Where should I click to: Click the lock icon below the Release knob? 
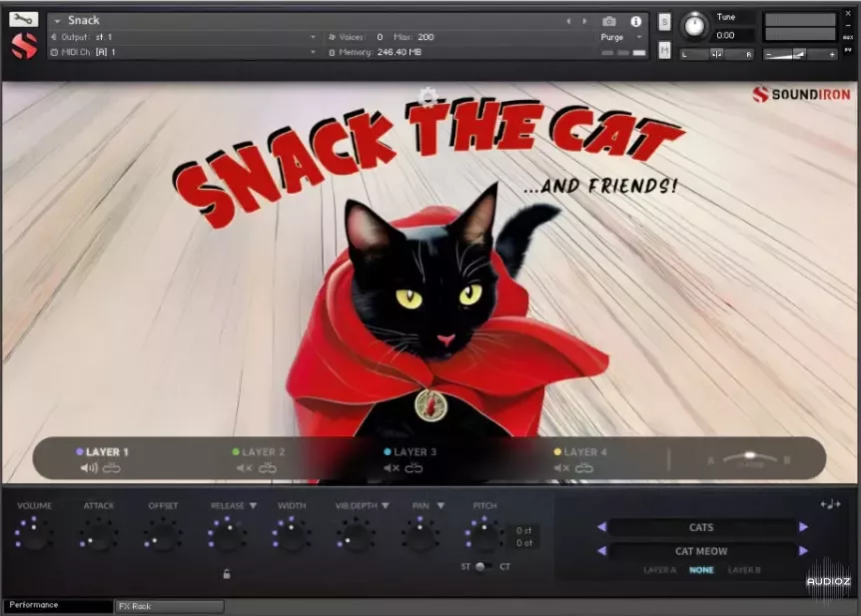coord(227,573)
